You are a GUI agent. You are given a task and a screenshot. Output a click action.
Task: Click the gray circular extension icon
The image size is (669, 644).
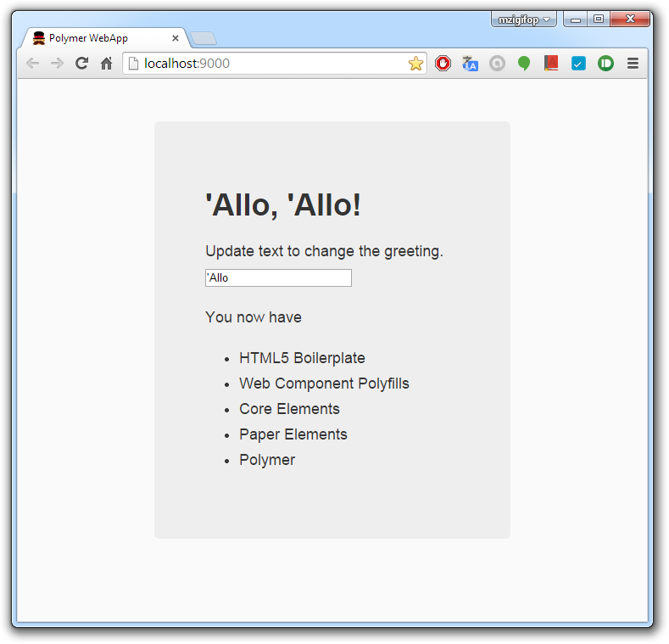pos(497,64)
